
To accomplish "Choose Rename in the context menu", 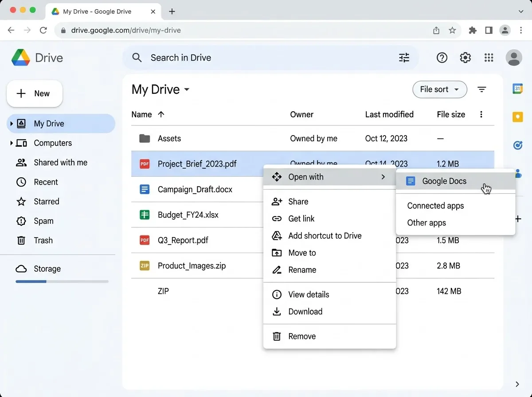I will coord(329,270).
